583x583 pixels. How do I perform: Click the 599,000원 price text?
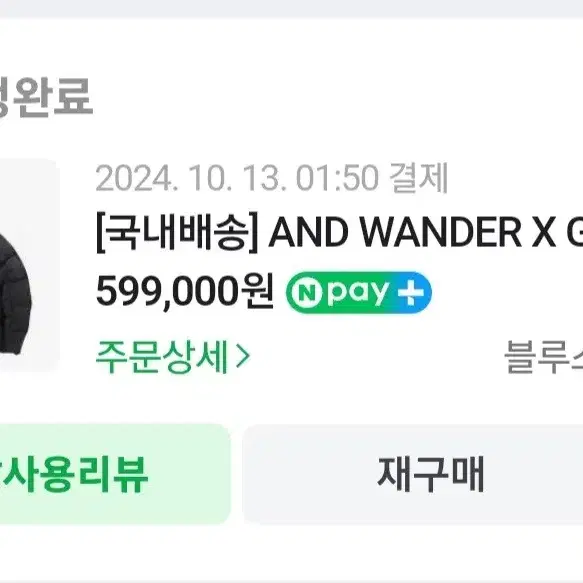pos(185,292)
